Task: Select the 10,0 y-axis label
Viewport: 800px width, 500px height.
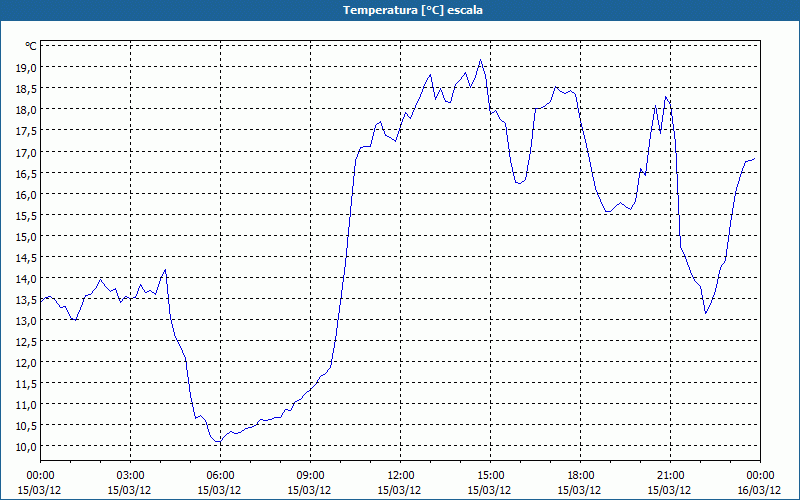Action: 28,447
